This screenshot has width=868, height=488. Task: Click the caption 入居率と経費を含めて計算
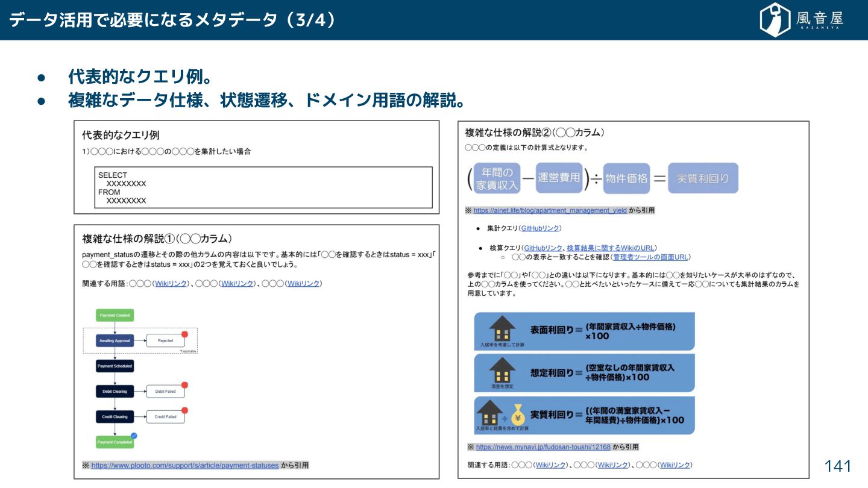pos(502,428)
